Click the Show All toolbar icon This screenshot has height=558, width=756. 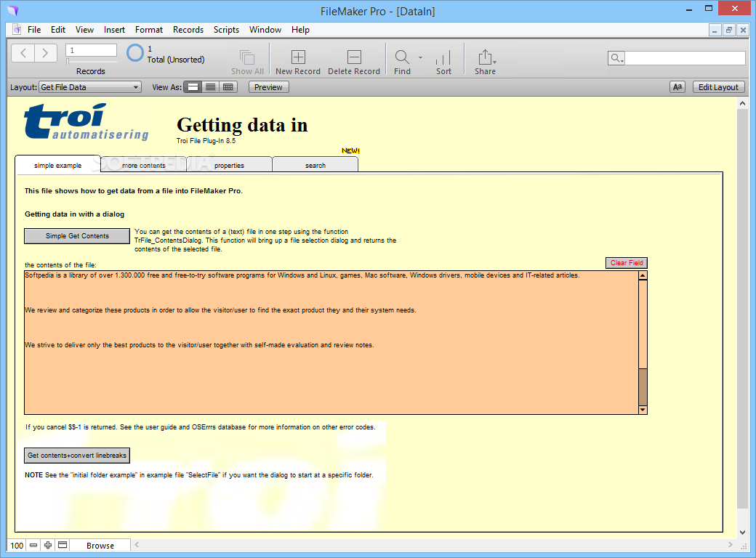tap(247, 57)
